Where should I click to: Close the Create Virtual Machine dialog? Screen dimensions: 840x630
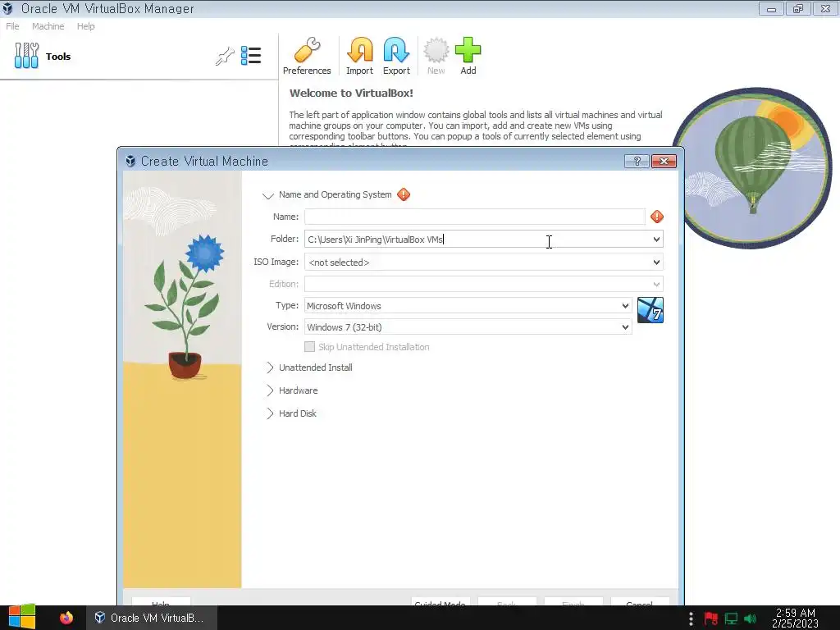[x=664, y=162]
